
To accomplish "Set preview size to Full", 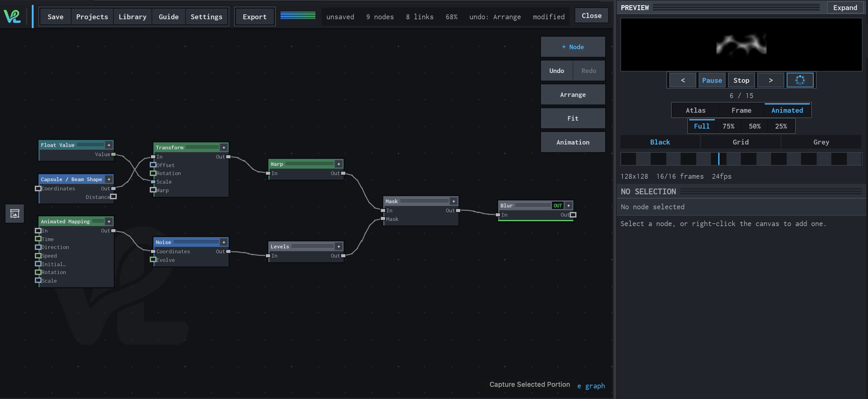I will pyautogui.click(x=701, y=126).
